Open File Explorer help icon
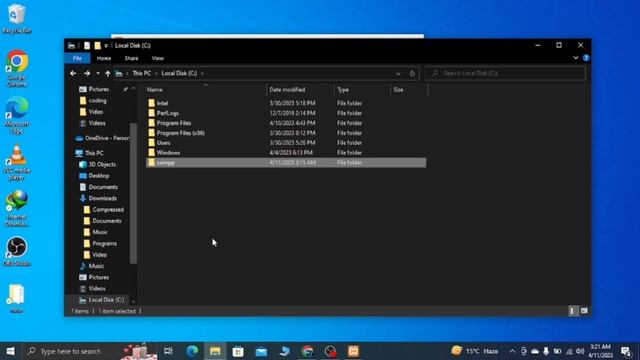 tap(586, 58)
